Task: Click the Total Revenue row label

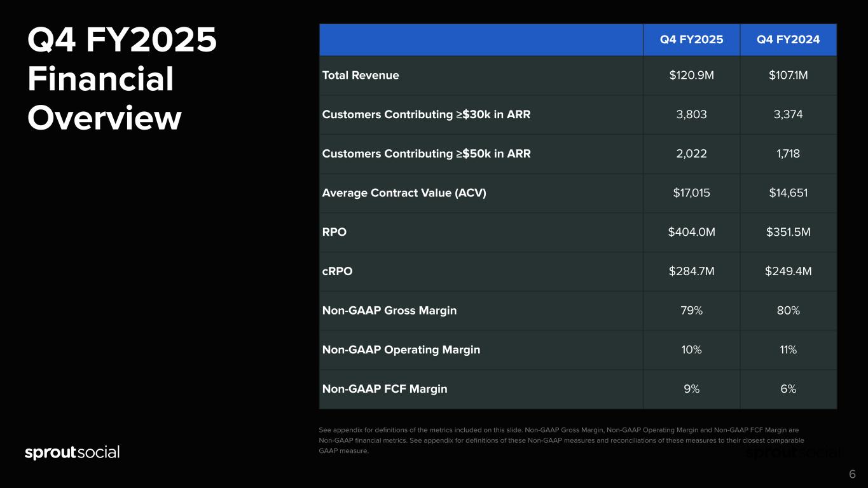Action: pyautogui.click(x=361, y=75)
